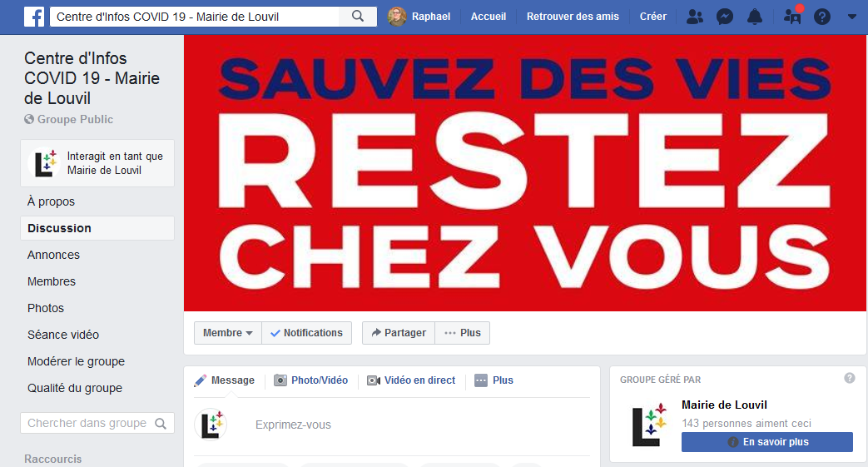Screen dimensions: 868x467
Task: Open the Vidéo en direct option
Action: click(x=411, y=380)
